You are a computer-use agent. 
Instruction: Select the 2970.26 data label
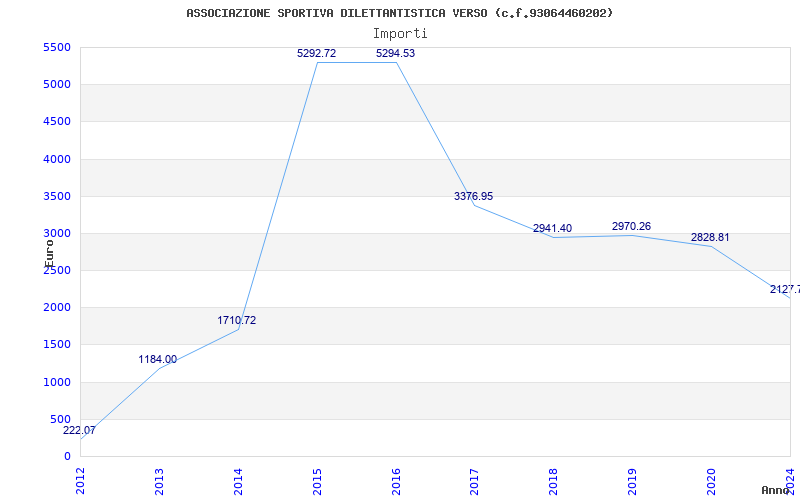point(632,227)
